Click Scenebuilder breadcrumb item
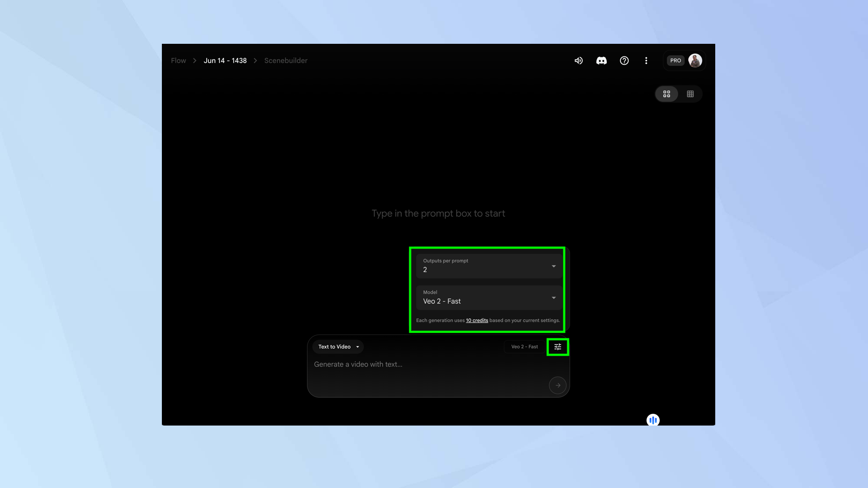The height and width of the screenshot is (488, 868). coord(286,61)
